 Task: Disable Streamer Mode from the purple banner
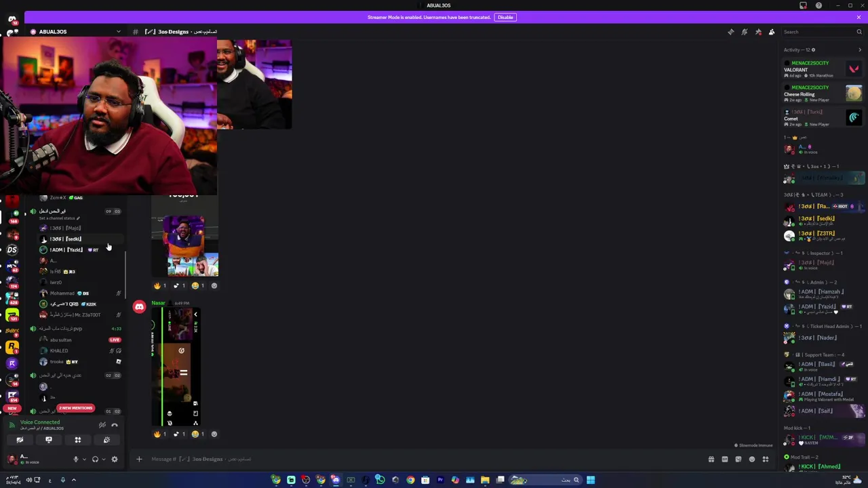click(505, 17)
